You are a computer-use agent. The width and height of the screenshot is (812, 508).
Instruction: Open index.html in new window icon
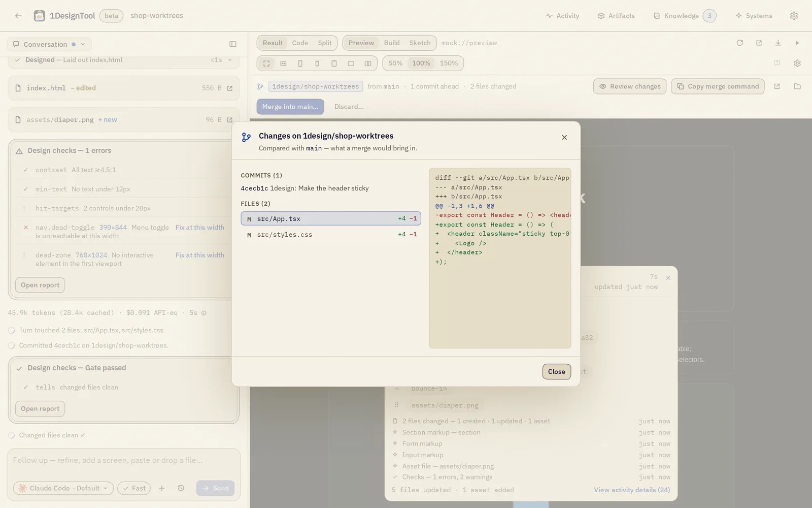coord(230,88)
